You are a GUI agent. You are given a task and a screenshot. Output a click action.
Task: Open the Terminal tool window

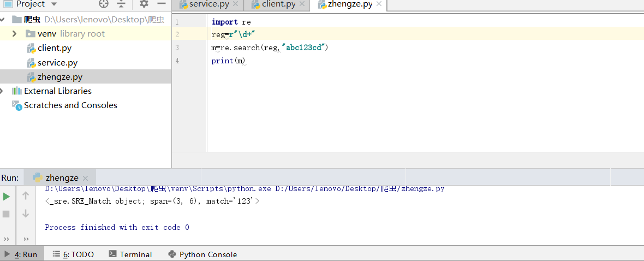pos(130,254)
